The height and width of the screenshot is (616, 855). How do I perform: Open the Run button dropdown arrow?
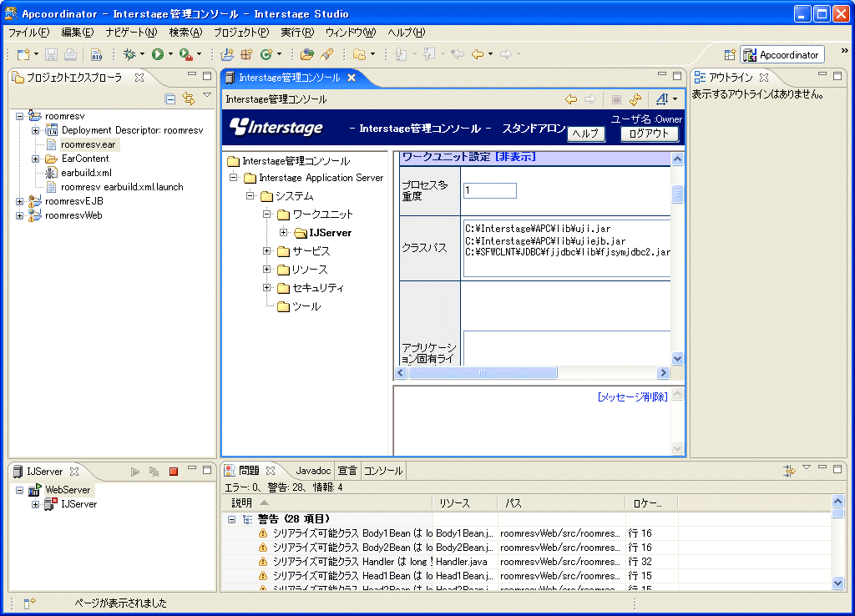pos(170,54)
